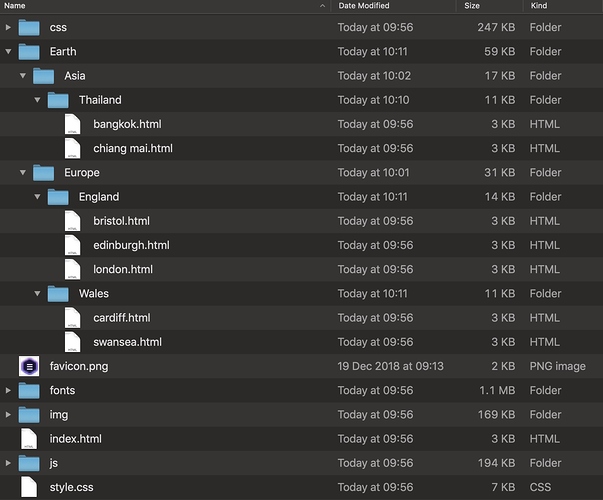Collapse the Thailand folder disclosure triangle

click(x=38, y=100)
